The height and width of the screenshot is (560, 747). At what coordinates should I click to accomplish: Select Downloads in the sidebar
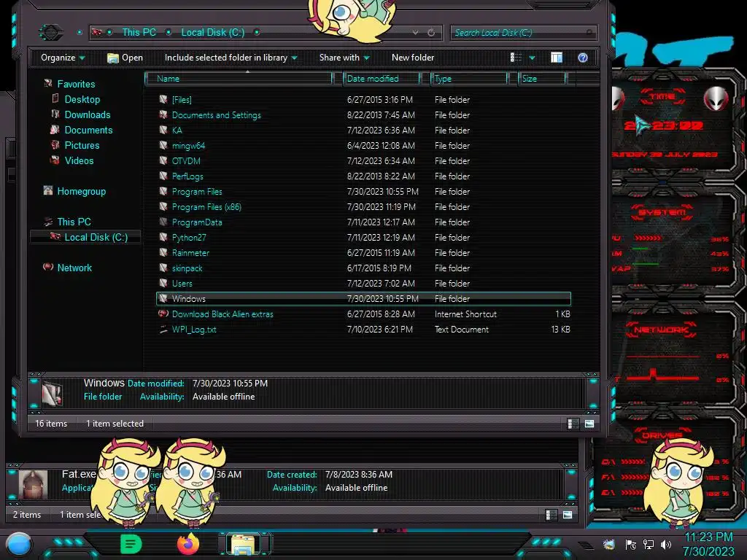(88, 114)
